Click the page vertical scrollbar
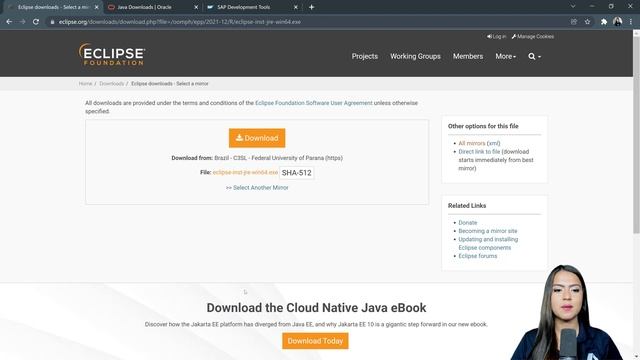640x360 pixels. tap(636, 135)
